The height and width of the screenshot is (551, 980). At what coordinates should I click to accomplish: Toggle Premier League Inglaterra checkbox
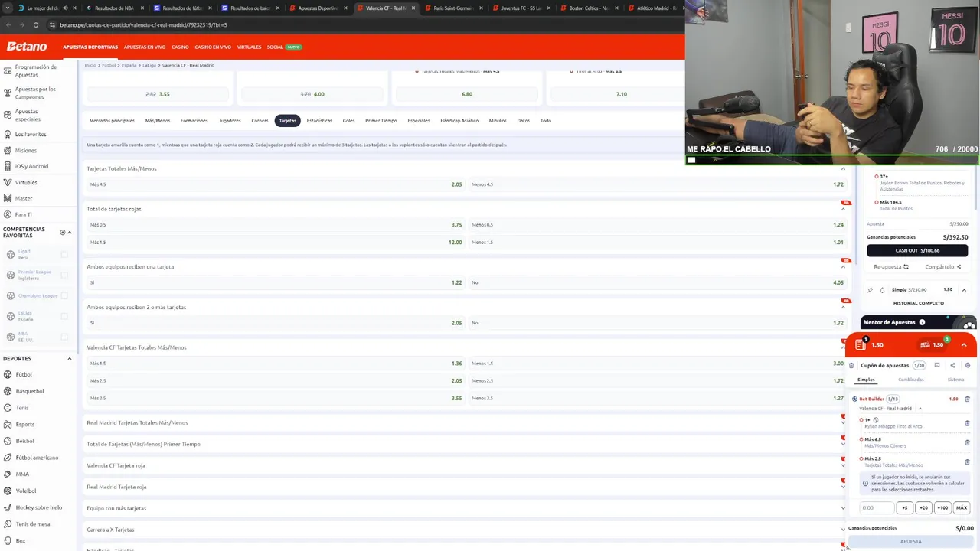[x=64, y=275]
